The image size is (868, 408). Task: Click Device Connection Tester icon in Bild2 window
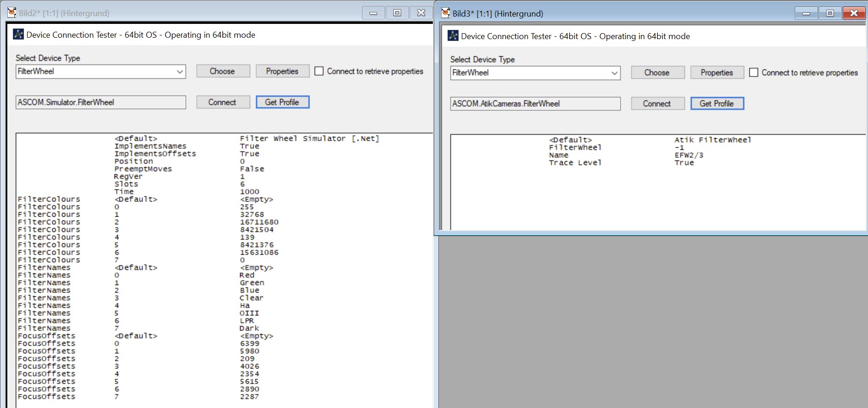pos(18,34)
